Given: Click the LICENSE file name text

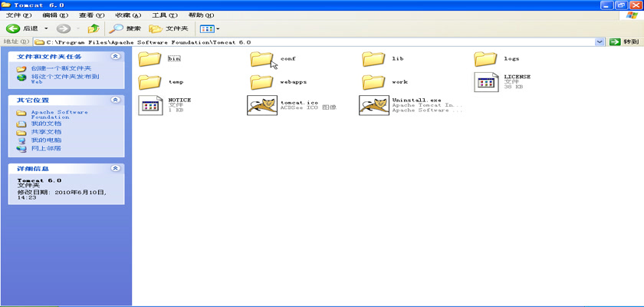Looking at the screenshot, I should point(517,77).
